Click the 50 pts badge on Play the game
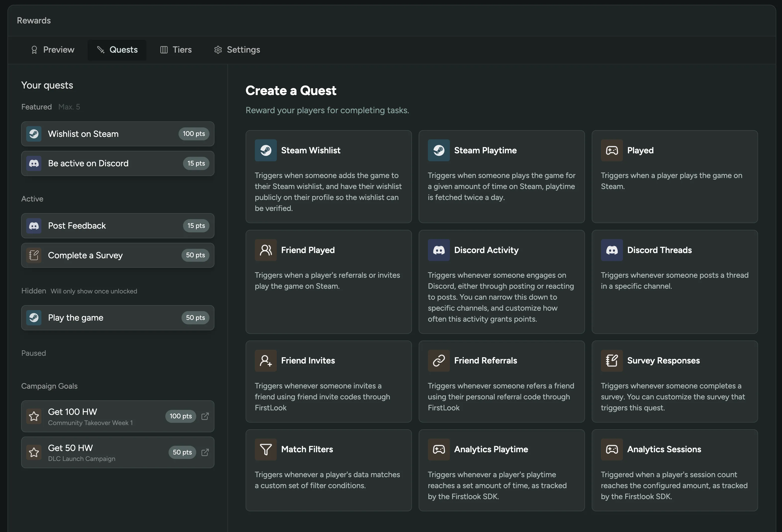Viewport: 782px width, 532px height. (x=195, y=318)
